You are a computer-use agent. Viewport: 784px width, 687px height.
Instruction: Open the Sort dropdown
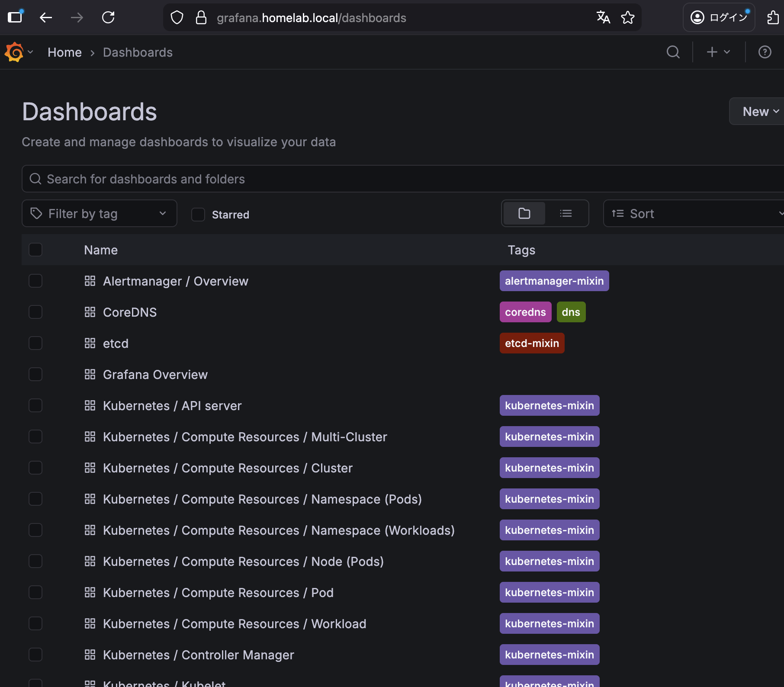tap(692, 213)
